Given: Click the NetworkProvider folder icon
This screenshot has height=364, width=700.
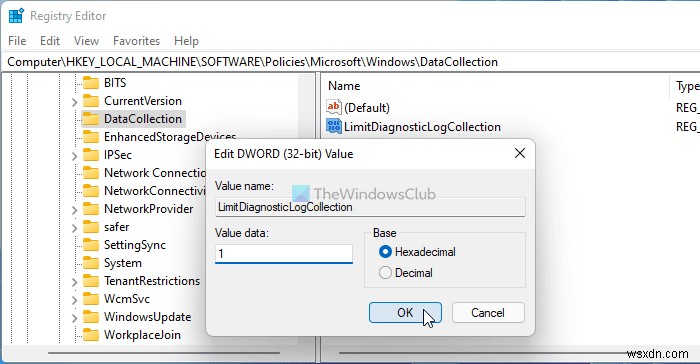Looking at the screenshot, I should [x=91, y=209].
